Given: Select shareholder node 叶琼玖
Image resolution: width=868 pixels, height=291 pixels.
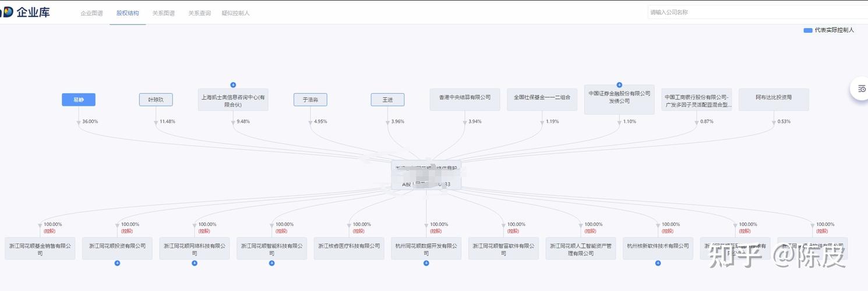Looking at the screenshot, I should [x=156, y=100].
